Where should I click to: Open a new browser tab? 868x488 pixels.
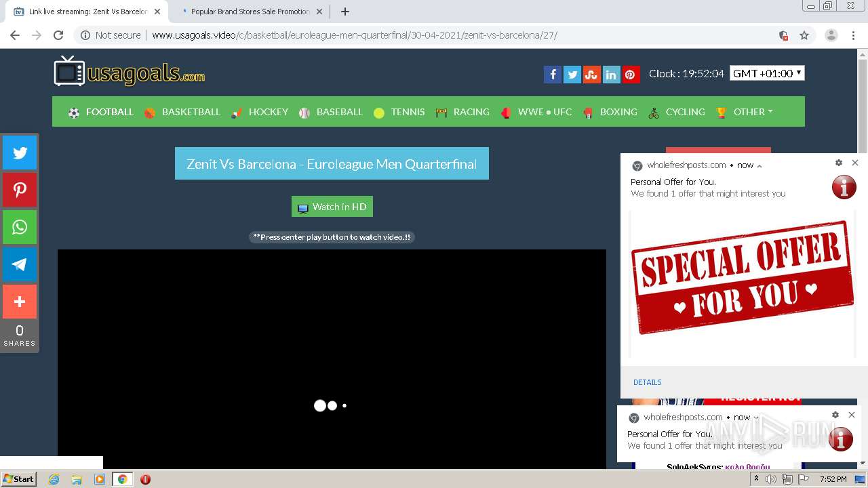[x=345, y=12]
